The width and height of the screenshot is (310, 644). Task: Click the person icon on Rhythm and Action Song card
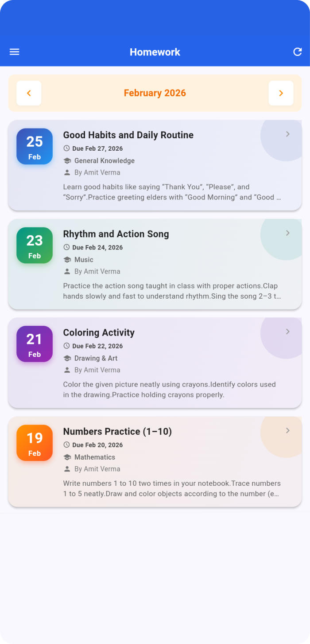pyautogui.click(x=67, y=271)
